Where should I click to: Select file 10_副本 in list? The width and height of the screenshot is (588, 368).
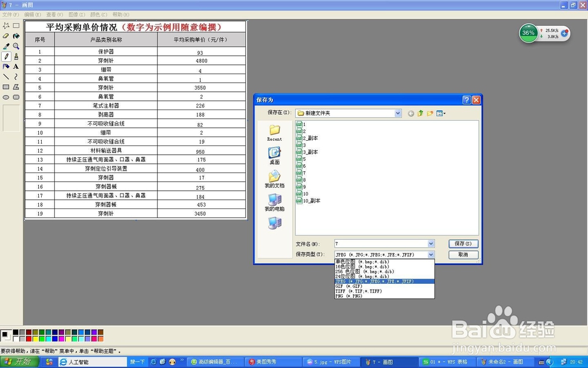(x=308, y=201)
